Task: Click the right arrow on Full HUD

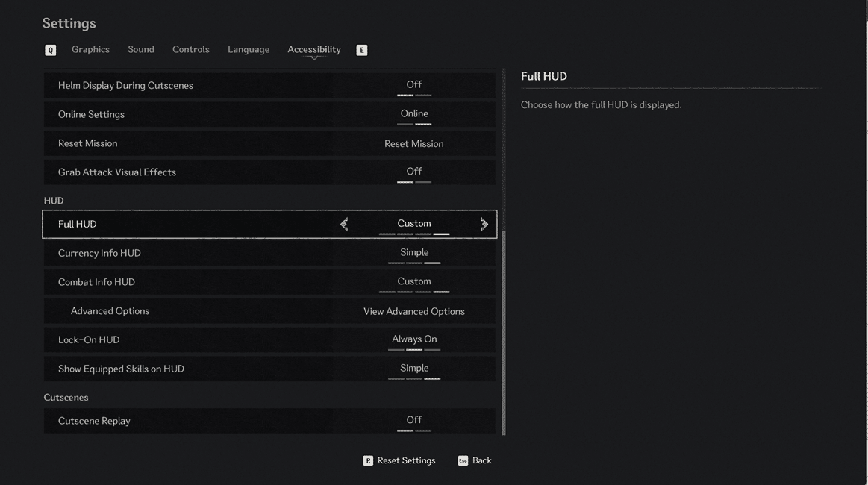Action: tap(484, 225)
